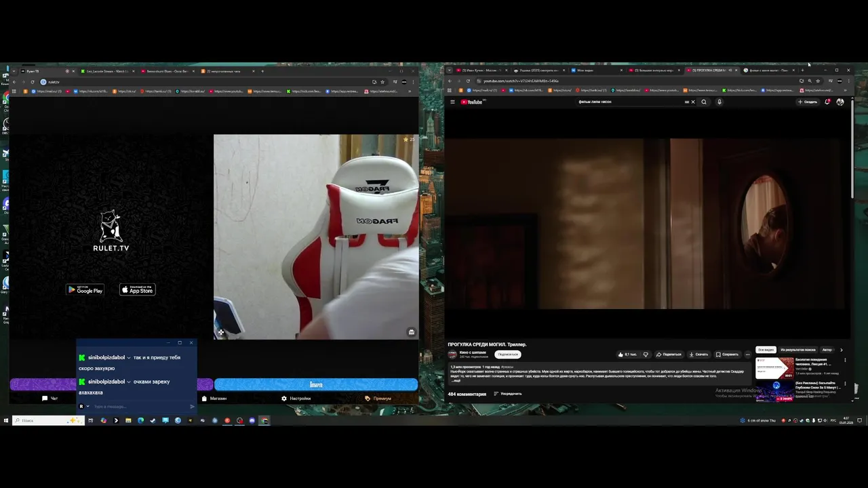Subscribe with the Подписаться button
The width and height of the screenshot is (868, 488).
click(507, 354)
